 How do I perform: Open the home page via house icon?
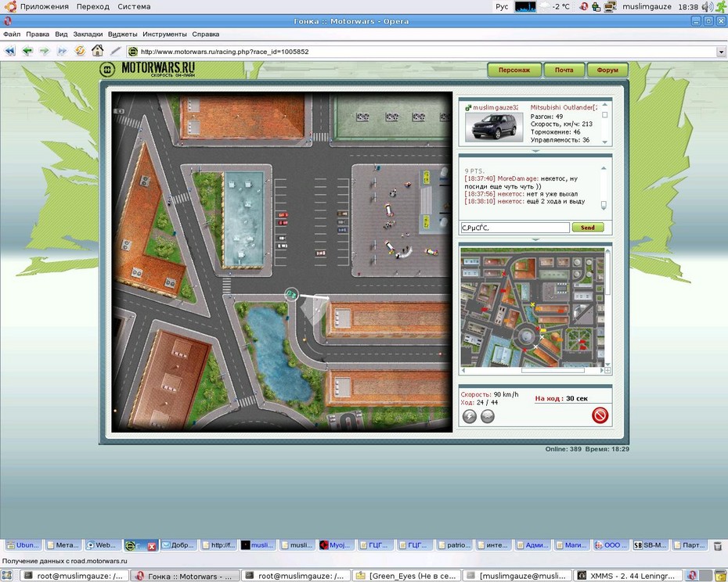click(x=98, y=51)
